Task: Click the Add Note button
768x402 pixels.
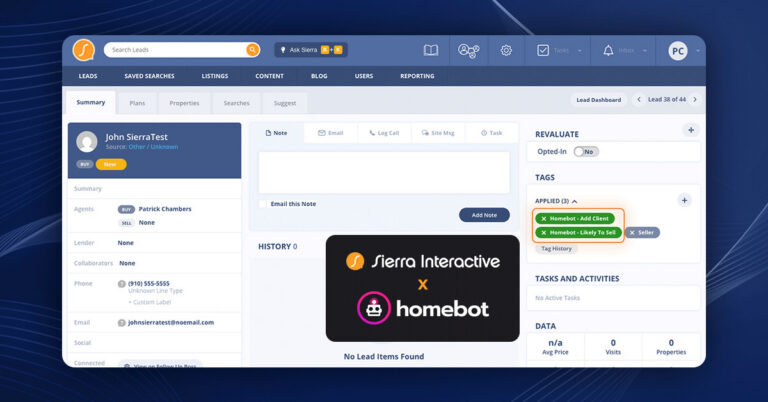Action: (x=484, y=215)
